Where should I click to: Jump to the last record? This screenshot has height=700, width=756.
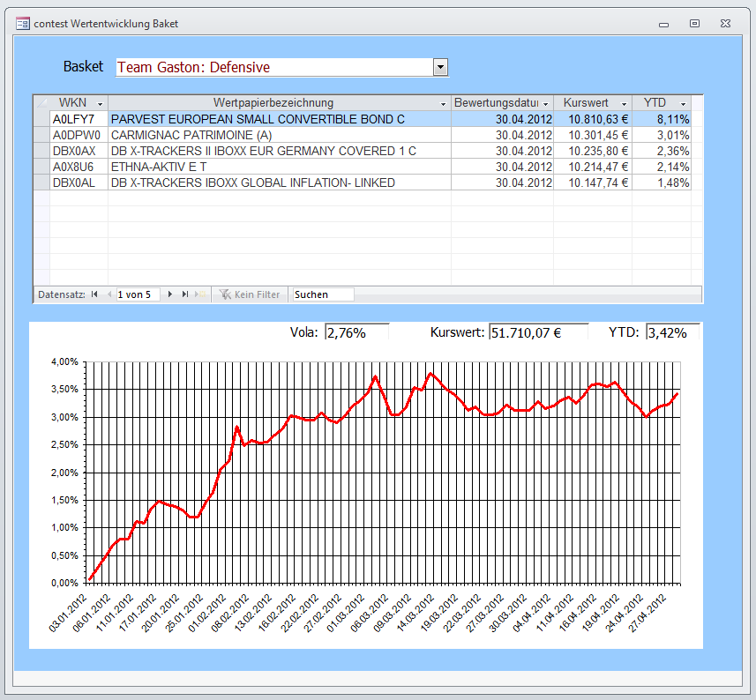point(185,294)
